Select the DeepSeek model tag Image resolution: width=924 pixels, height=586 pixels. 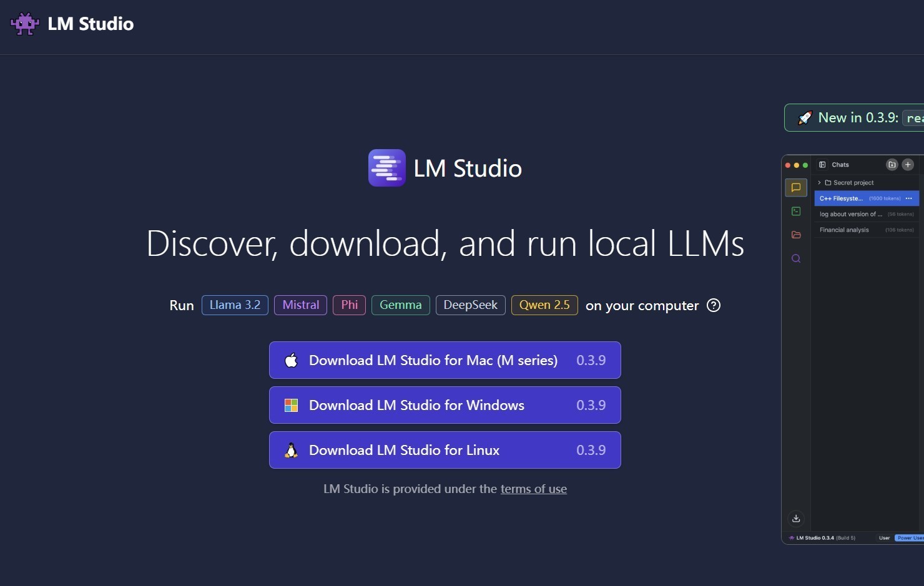(x=470, y=305)
